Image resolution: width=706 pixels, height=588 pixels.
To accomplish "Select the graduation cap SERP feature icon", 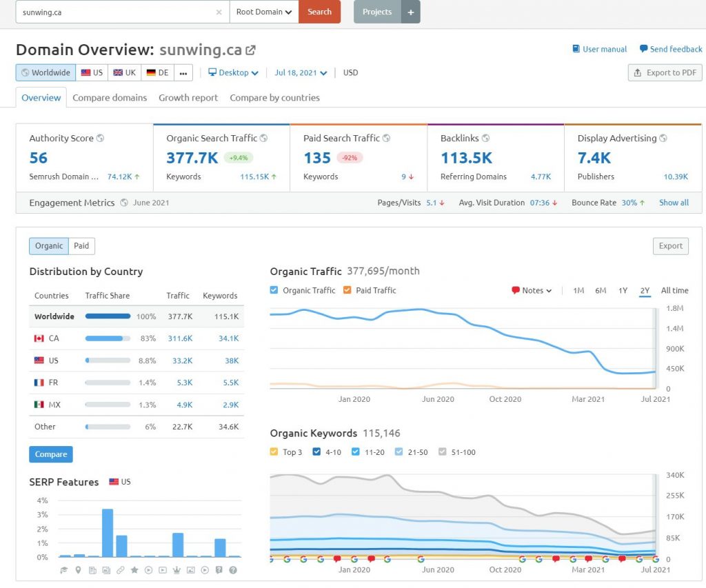I will 64,570.
